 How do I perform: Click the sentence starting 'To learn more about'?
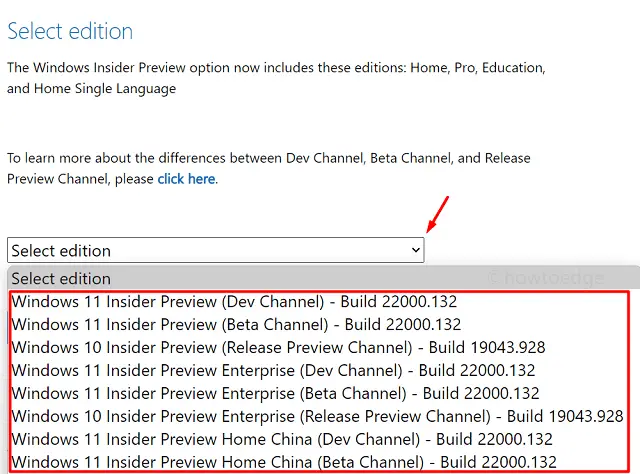pyautogui.click(x=269, y=168)
